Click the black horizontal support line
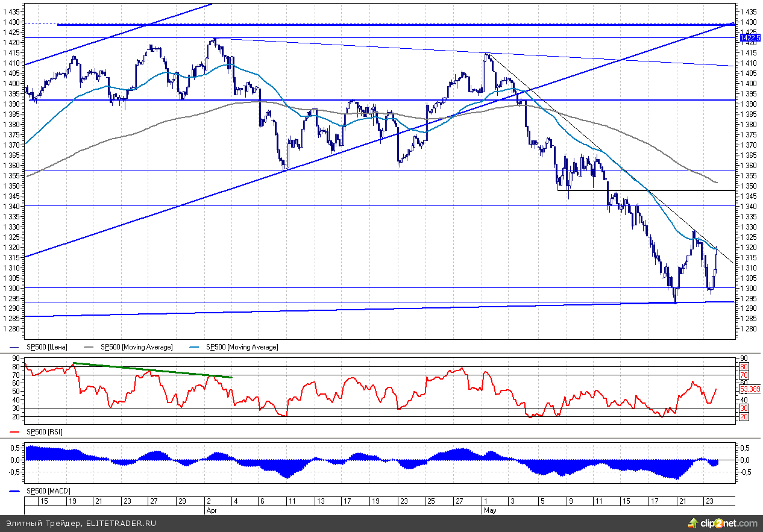 (x=663, y=190)
